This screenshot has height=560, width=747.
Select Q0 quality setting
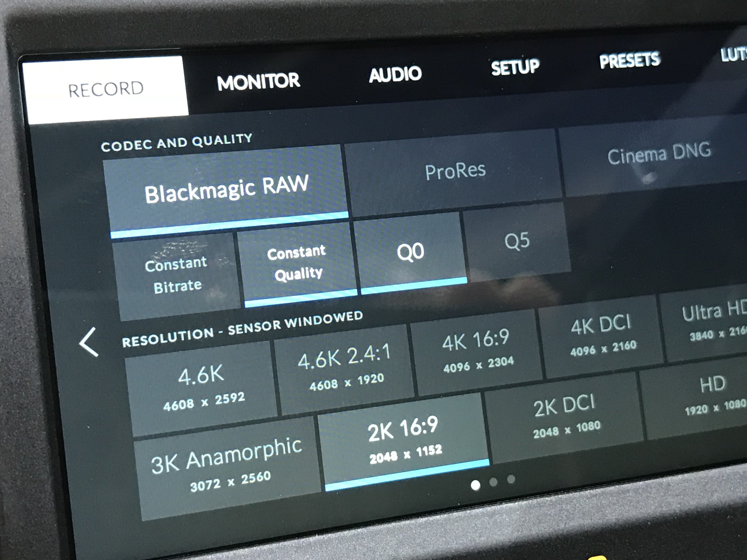pyautogui.click(x=410, y=251)
